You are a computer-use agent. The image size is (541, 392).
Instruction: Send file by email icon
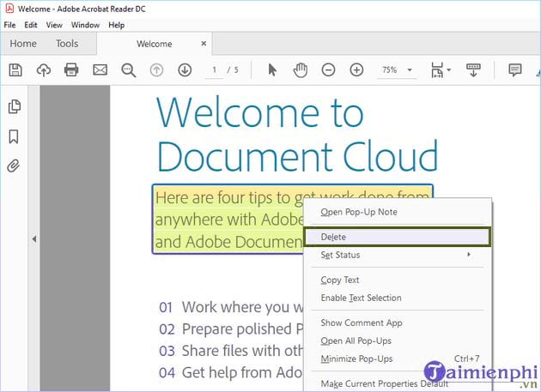tap(100, 70)
